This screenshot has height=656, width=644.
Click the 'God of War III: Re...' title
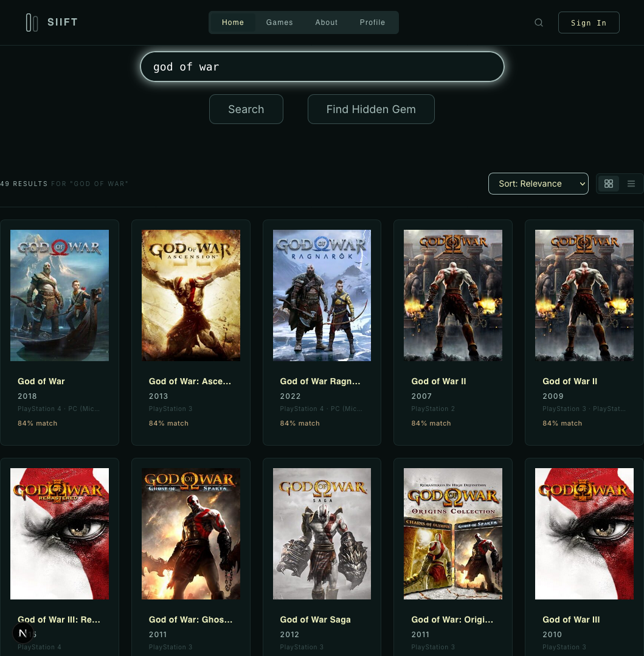[59, 620]
